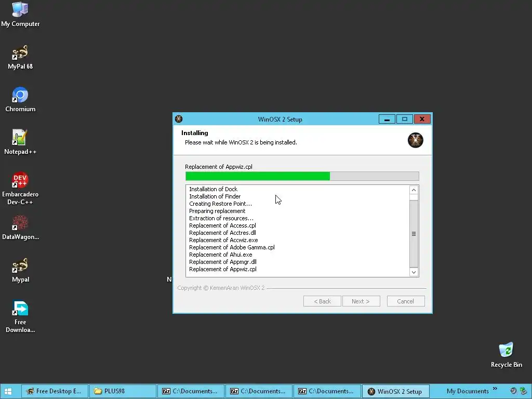The width and height of the screenshot is (532, 399).
Task: Open My Computer desktop icon
Action: point(20,14)
